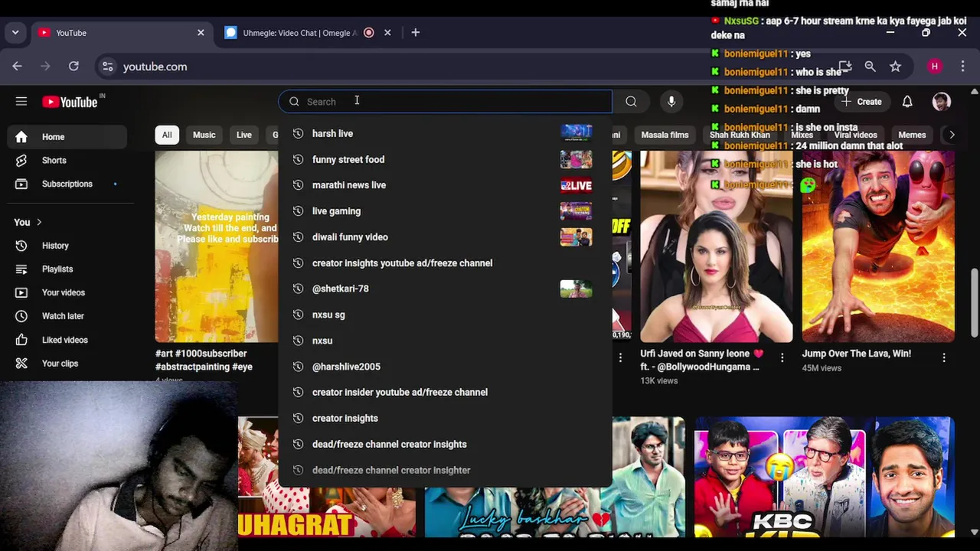980x551 pixels.
Task: Select the Live filter chip
Action: pos(244,135)
